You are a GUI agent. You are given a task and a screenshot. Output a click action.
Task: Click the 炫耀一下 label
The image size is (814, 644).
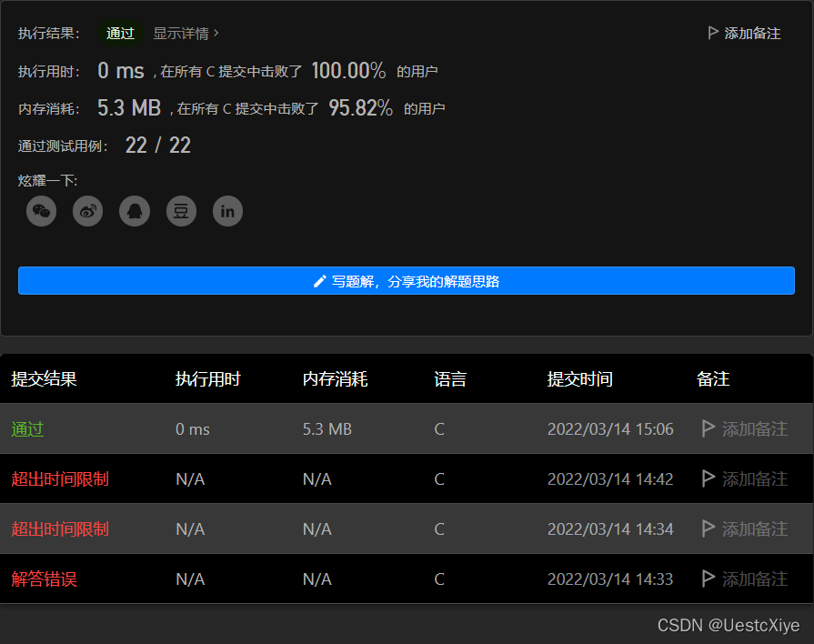(x=48, y=181)
